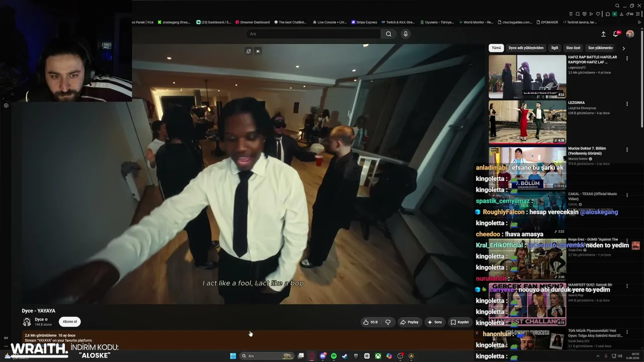Image resolution: width=644 pixels, height=362 pixels.
Task: Open the Stripe Express bookmark
Action: pos(364,22)
